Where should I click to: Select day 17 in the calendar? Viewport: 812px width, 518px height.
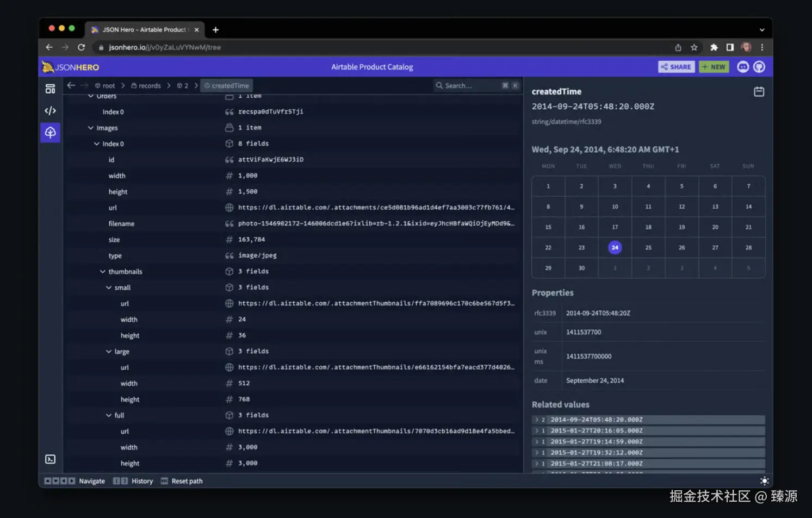pyautogui.click(x=615, y=227)
